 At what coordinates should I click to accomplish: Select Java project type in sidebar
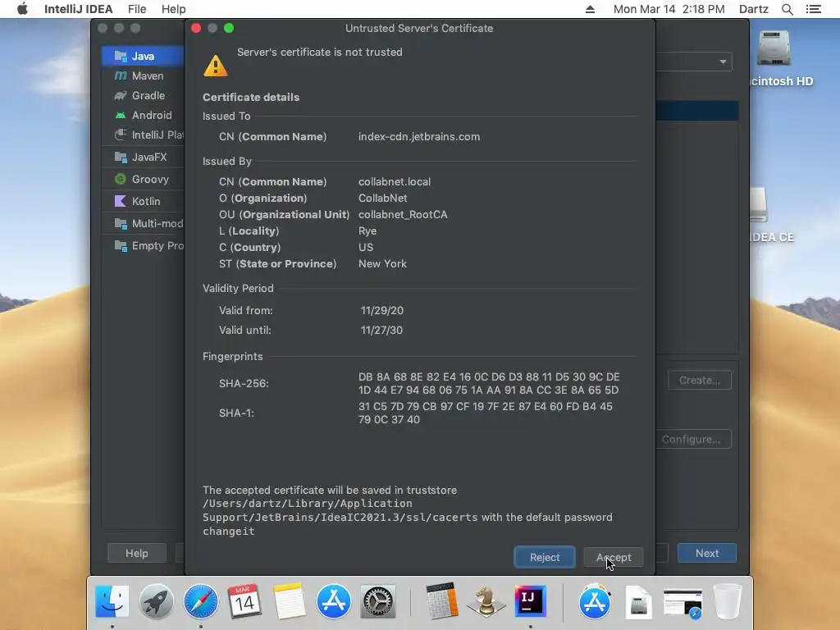click(143, 57)
